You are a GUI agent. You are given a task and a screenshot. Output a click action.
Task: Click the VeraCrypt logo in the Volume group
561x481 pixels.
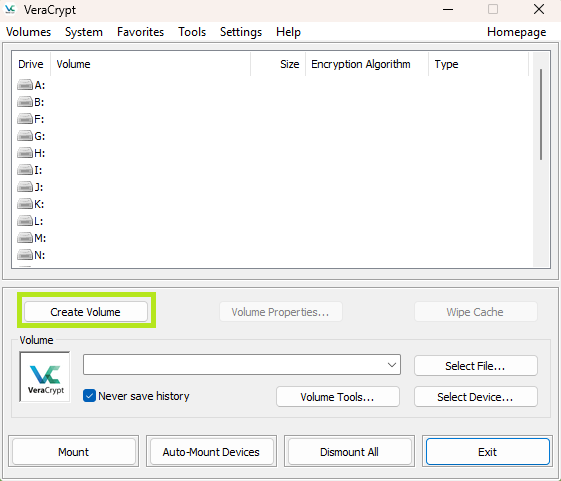point(45,377)
